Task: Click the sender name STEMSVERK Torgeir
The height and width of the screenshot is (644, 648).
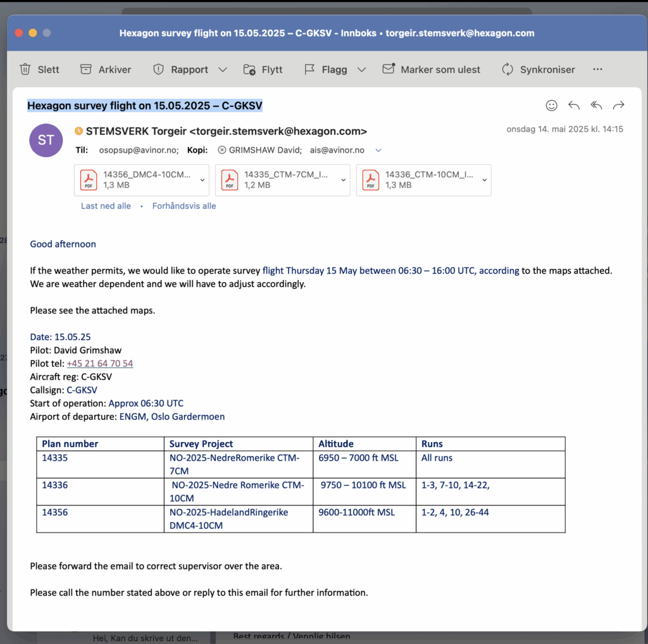Action: [x=136, y=131]
